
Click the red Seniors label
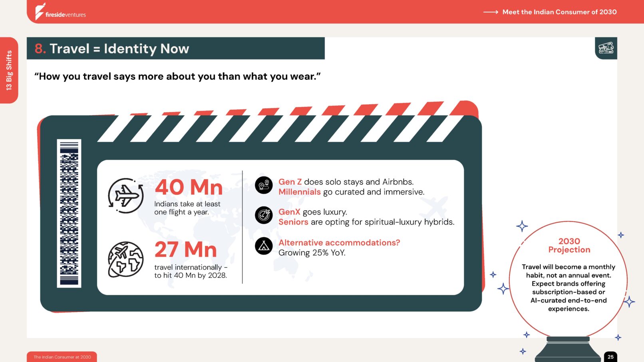(x=293, y=222)
